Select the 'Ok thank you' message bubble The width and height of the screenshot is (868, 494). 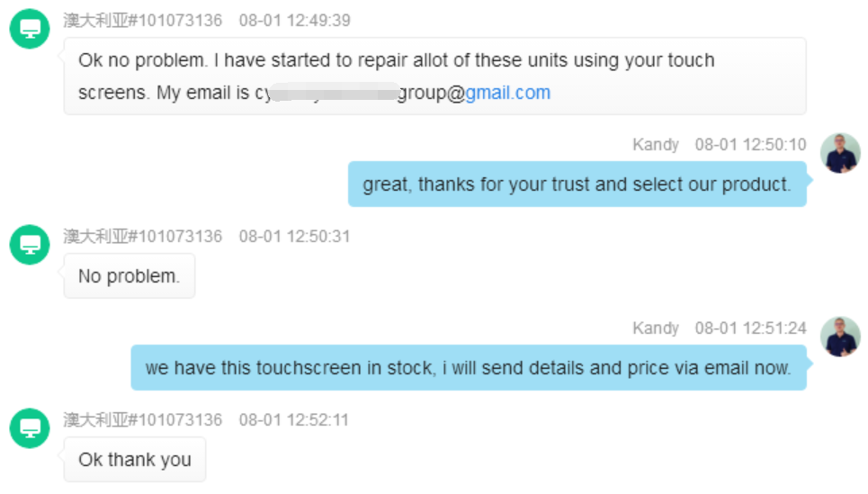pyautogui.click(x=135, y=459)
